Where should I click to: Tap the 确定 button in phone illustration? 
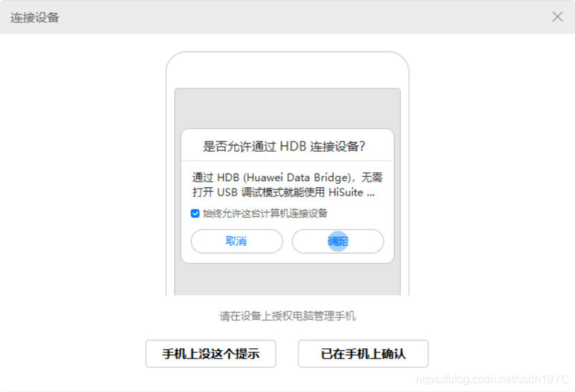point(338,241)
